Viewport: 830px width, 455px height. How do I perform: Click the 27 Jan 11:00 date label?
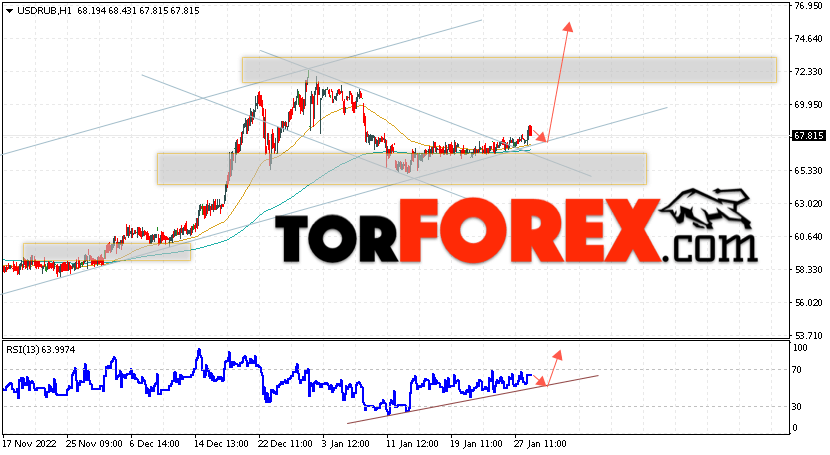pos(540,443)
